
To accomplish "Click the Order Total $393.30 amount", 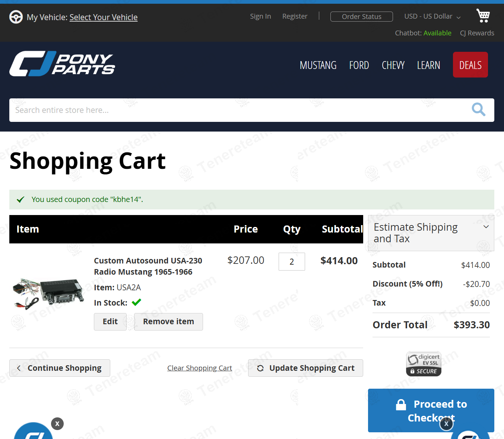I will pos(472,325).
